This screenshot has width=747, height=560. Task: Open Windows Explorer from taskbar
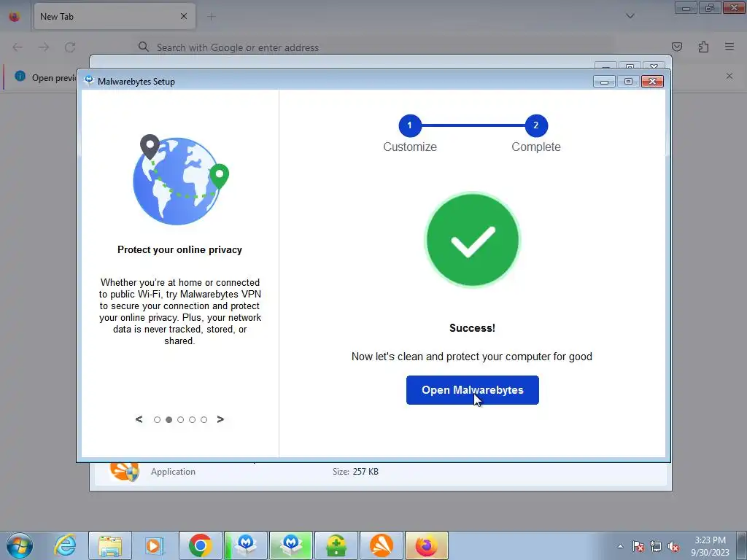click(110, 545)
